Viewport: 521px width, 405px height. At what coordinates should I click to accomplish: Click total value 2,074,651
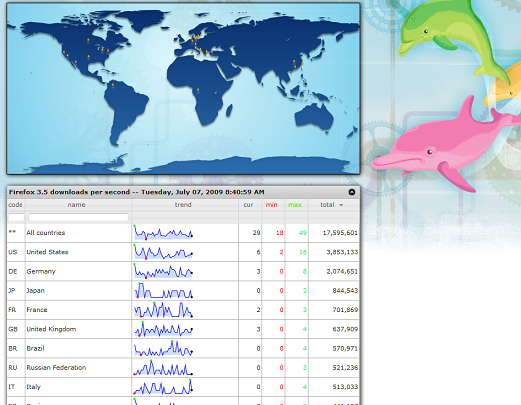(x=342, y=271)
